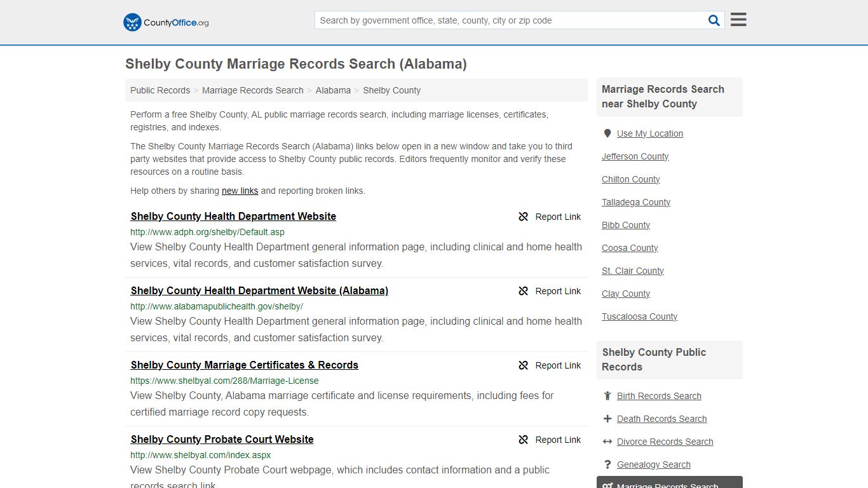Open the CountyOffice.org logo homepage
Screen dimensions: 868x488
(x=166, y=22)
